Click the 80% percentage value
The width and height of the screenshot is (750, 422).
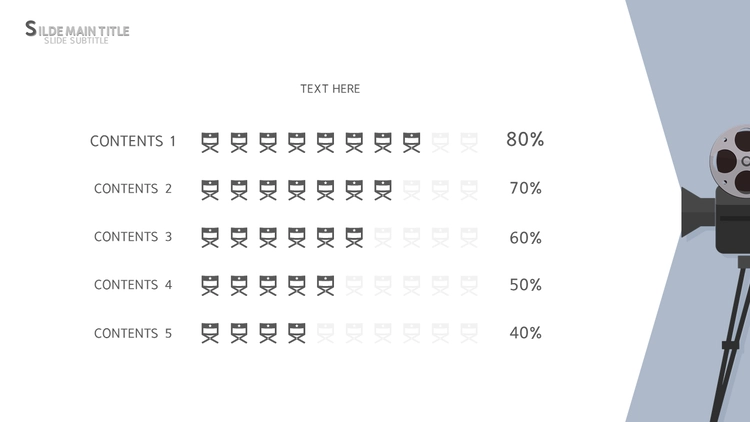coord(525,140)
